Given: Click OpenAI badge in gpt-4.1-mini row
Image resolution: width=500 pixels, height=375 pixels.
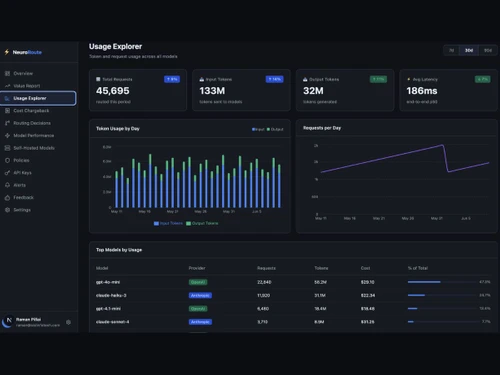Looking at the screenshot, I should (198, 309).
